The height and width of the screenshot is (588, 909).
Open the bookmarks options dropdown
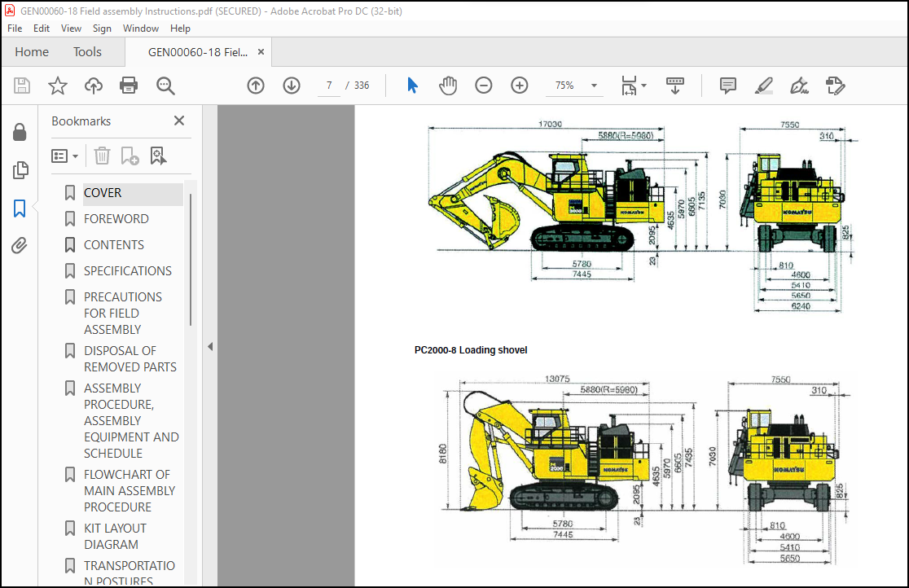65,156
